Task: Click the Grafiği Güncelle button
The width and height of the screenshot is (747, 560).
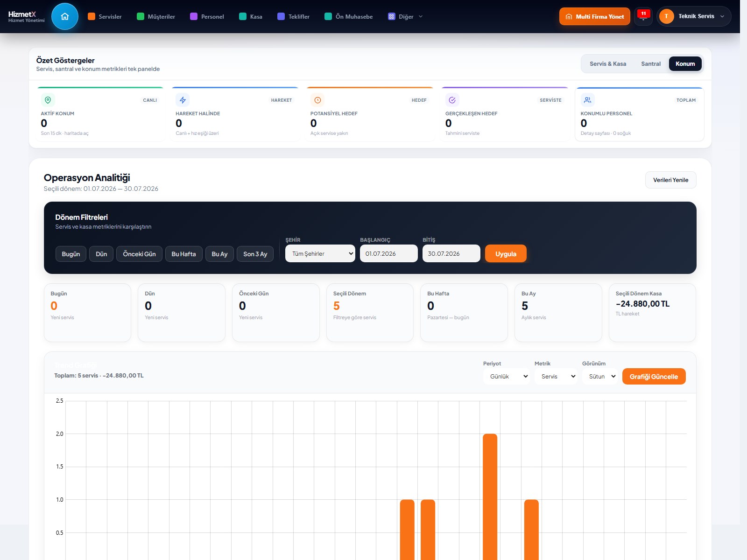Action: pos(654,376)
